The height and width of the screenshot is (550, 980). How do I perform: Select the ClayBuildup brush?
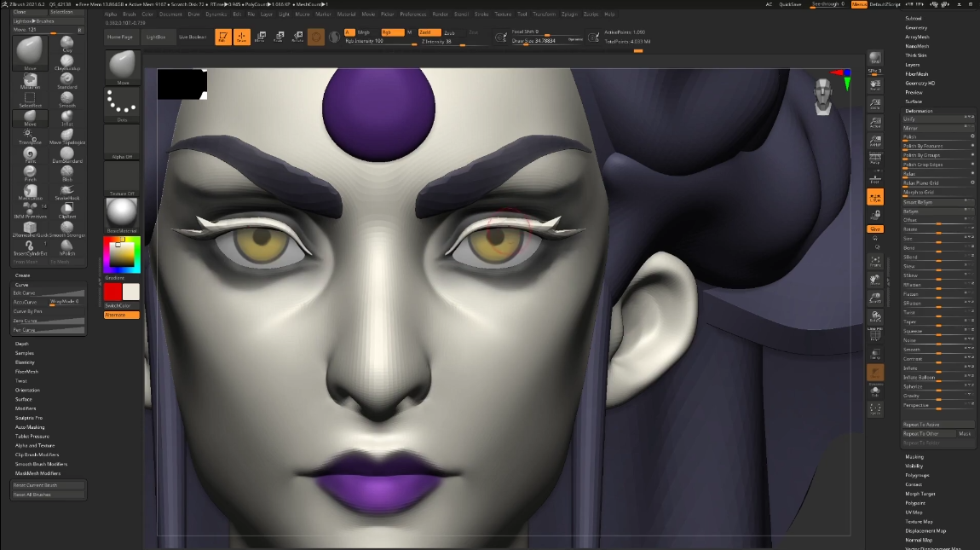[x=66, y=62]
